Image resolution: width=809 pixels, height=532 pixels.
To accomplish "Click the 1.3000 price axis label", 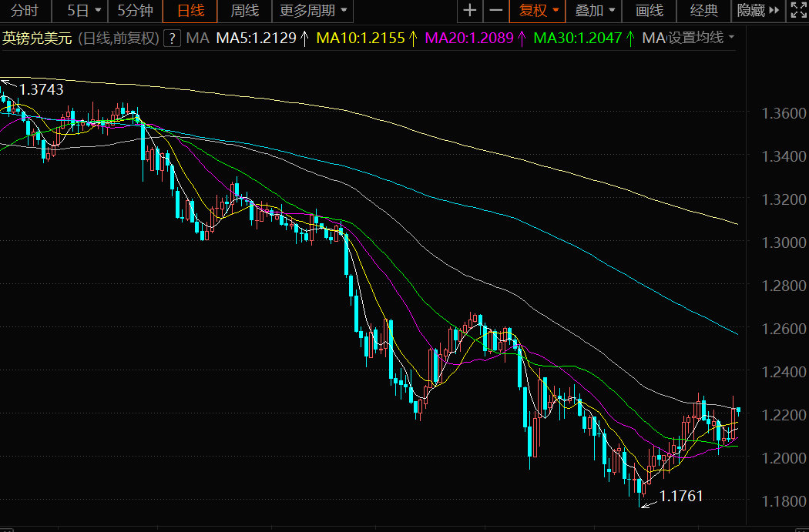I will tap(784, 243).
